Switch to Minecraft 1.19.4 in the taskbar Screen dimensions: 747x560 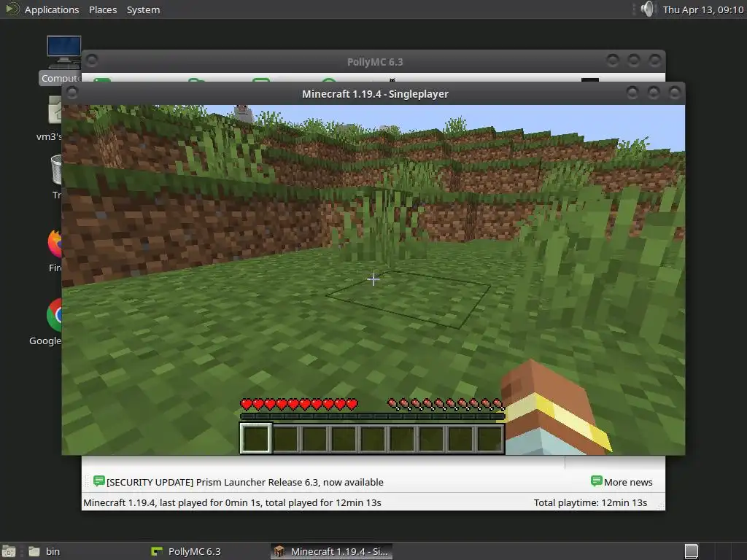point(332,551)
